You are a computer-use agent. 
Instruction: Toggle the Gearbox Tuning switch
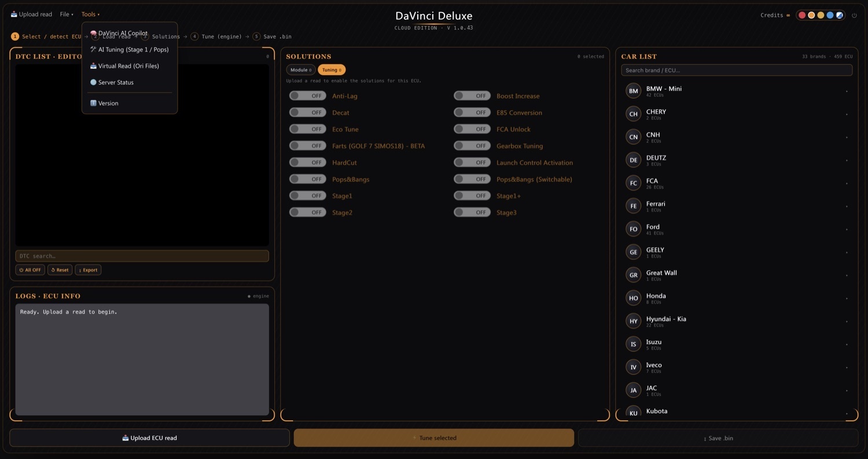click(472, 146)
